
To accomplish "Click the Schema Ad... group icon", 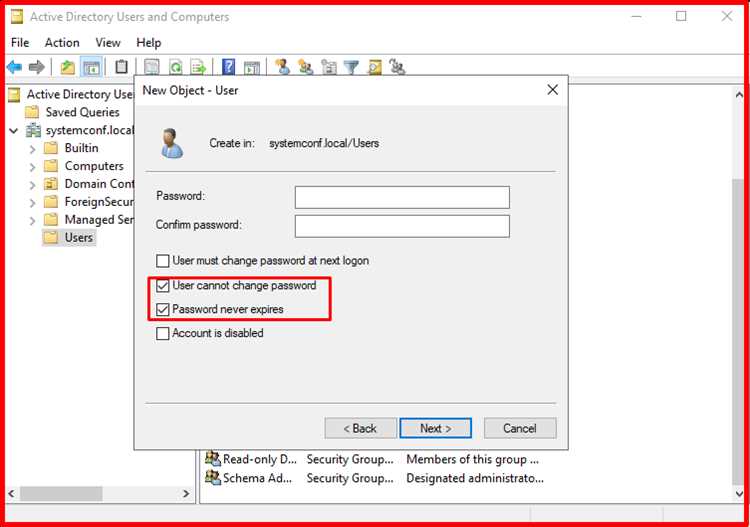I will pyautogui.click(x=213, y=477).
